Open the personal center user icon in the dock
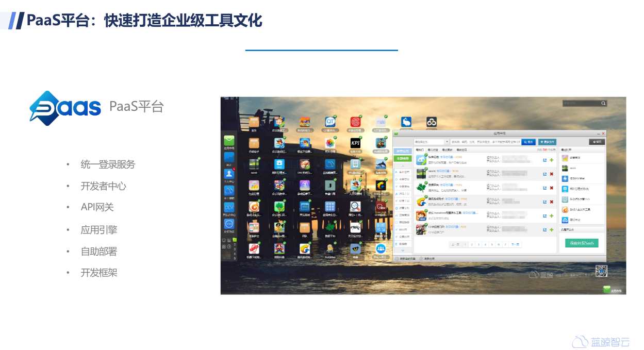644x350 pixels. 229,174
